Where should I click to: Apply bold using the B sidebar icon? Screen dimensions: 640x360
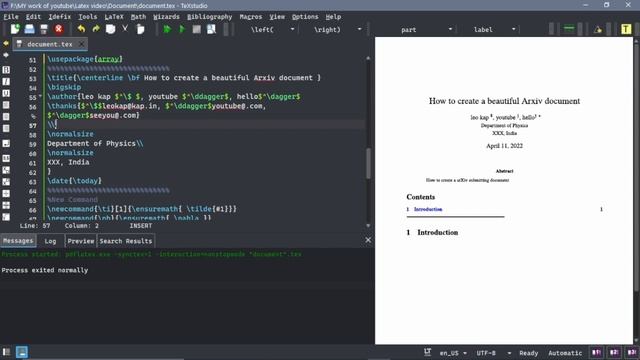(6, 70)
